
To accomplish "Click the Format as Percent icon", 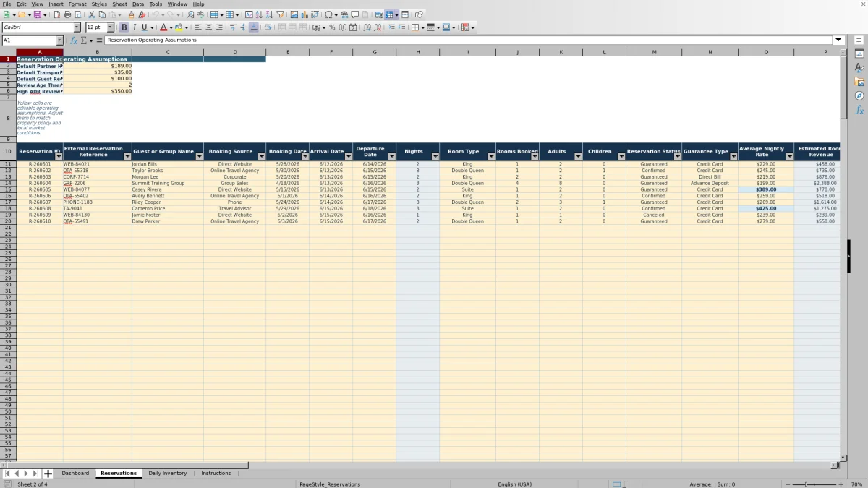I will 332,27.
